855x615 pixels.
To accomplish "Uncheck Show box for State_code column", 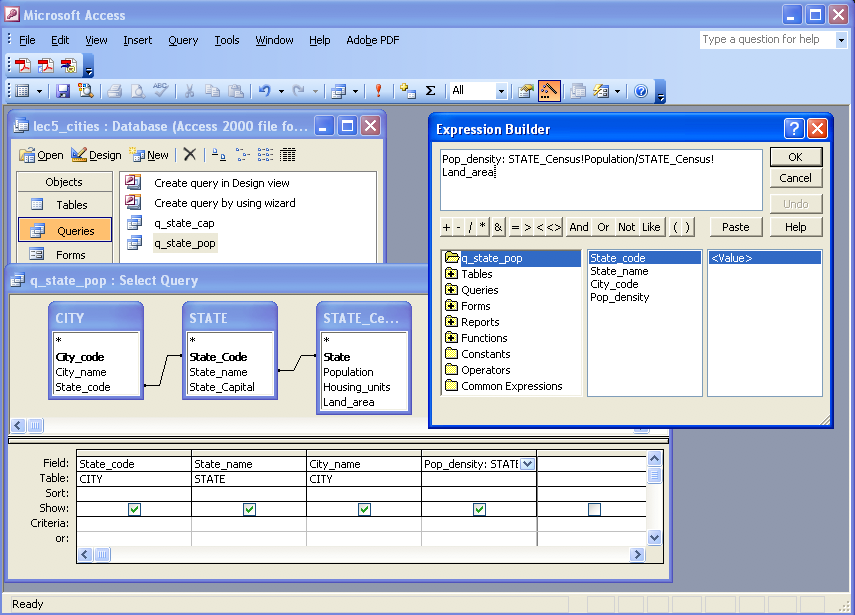I will pyautogui.click(x=134, y=509).
